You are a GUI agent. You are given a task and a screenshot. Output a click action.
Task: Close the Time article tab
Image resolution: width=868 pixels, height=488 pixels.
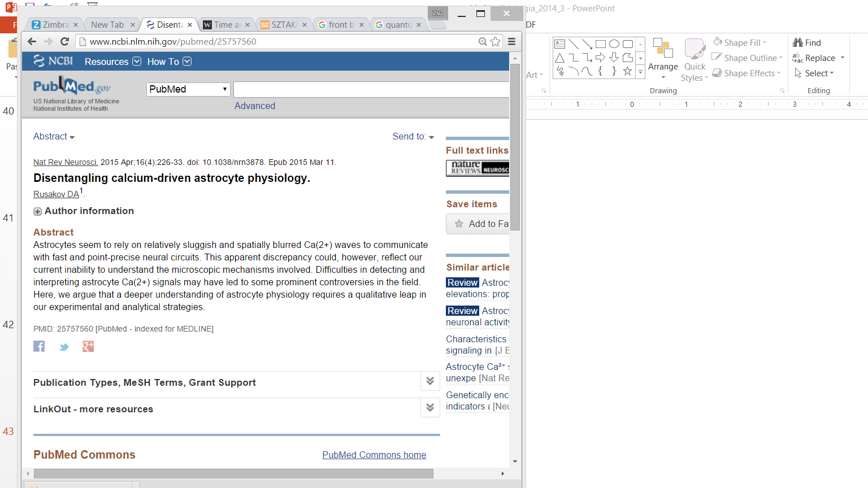tap(248, 25)
